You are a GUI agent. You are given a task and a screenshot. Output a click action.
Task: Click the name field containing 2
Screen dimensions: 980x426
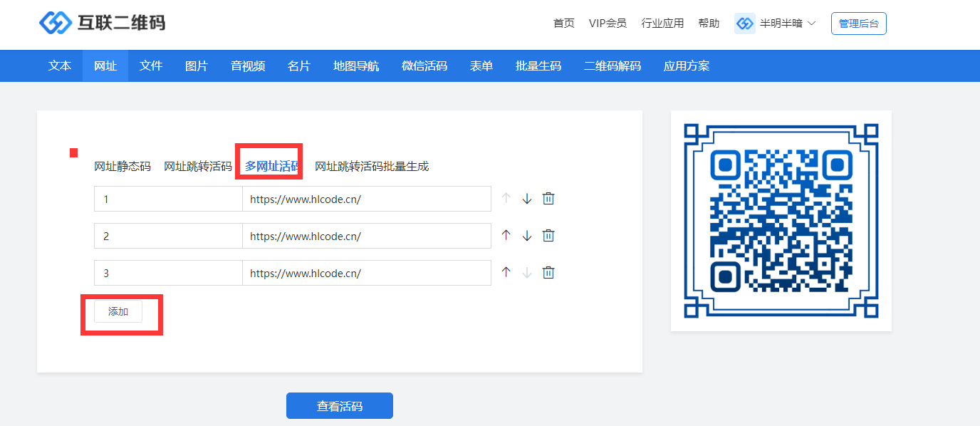[x=168, y=236]
